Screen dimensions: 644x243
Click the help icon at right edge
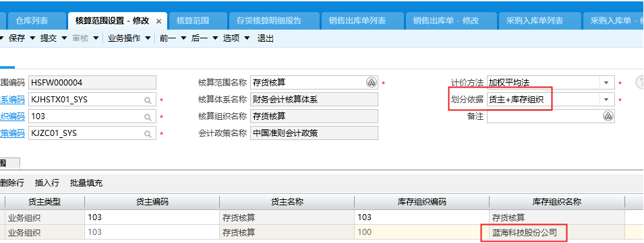(x=640, y=83)
